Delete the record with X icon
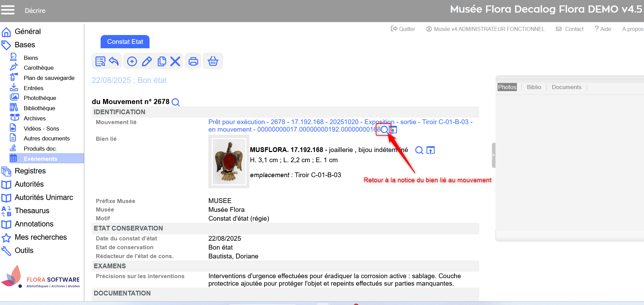Screen dimensions: 644x305 point(175,61)
